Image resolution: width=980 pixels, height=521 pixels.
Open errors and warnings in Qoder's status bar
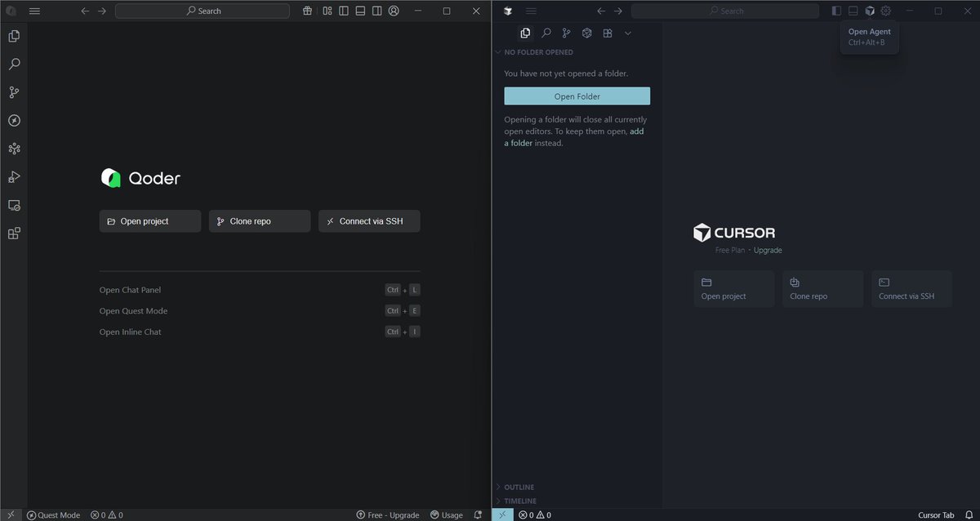107,515
